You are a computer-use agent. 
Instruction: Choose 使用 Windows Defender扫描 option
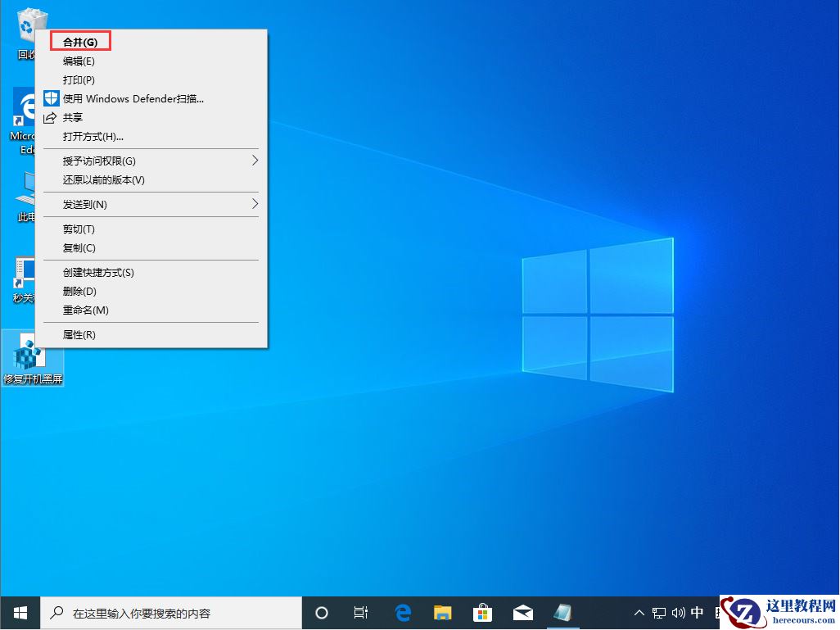point(130,98)
